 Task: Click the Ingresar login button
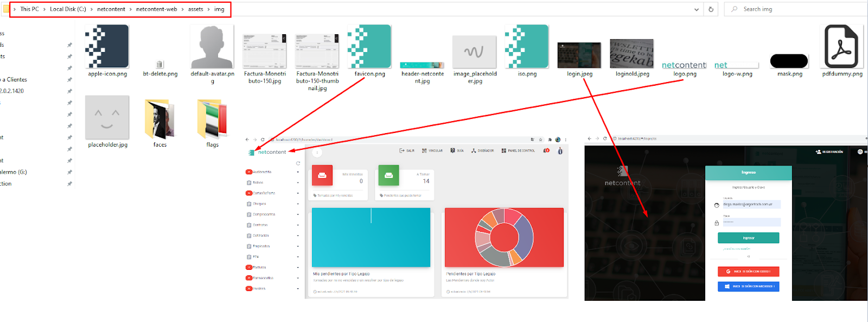[748, 238]
